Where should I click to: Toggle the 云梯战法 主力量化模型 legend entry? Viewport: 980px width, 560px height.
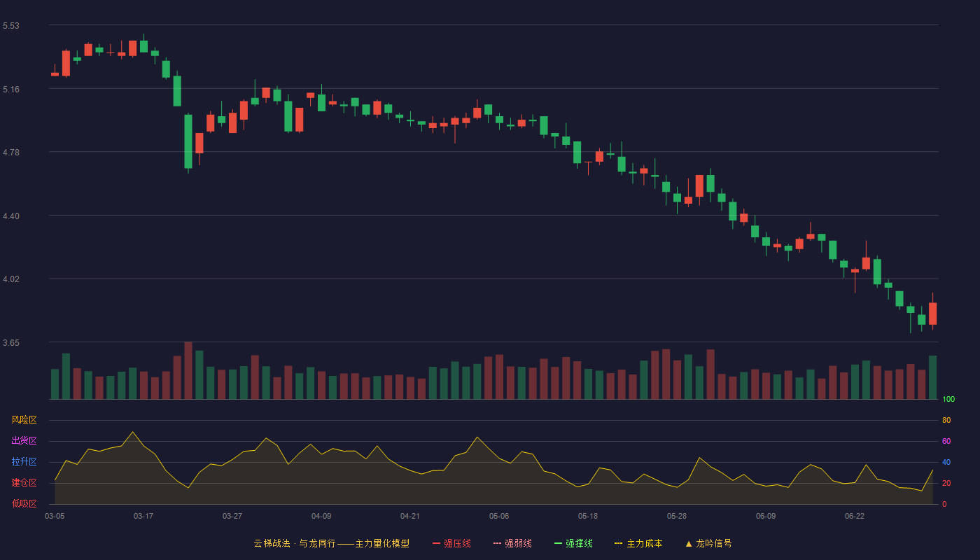[332, 543]
